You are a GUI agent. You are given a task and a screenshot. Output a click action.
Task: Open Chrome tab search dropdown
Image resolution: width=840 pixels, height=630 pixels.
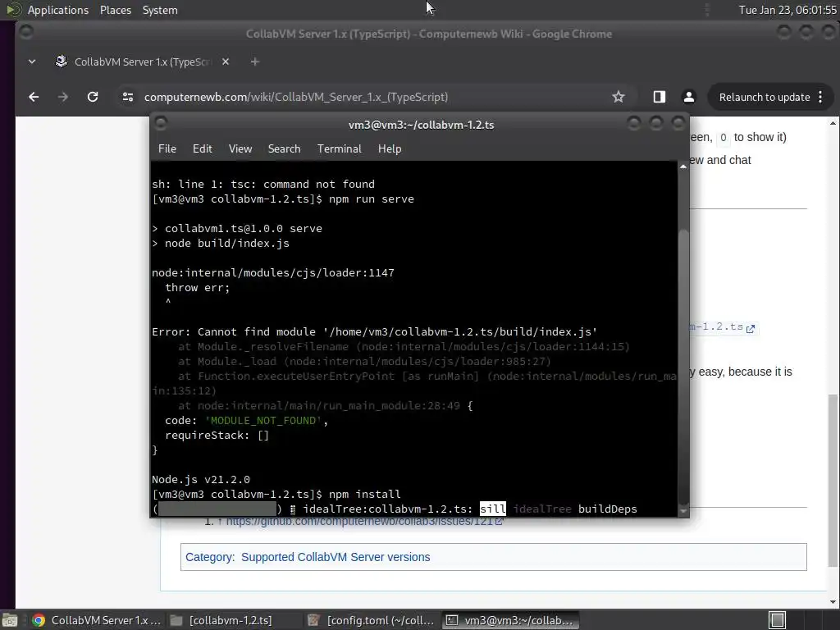[x=32, y=62]
